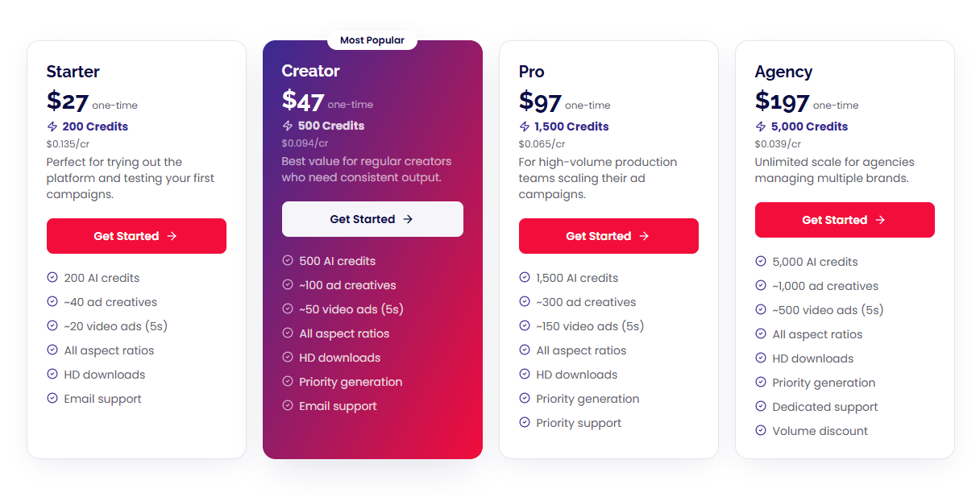Click the lightning bolt icon beside 1,500 Credits

525,126
